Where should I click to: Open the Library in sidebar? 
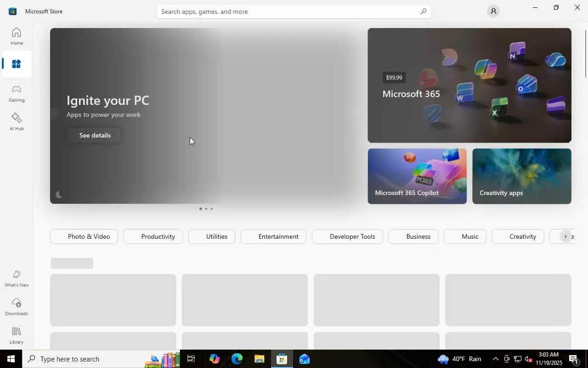(x=17, y=335)
